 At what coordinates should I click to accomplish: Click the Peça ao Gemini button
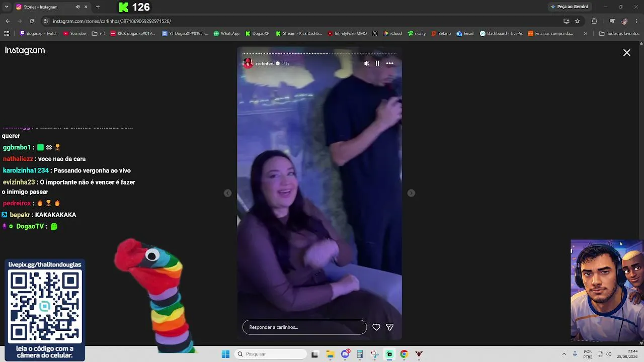tap(569, 7)
